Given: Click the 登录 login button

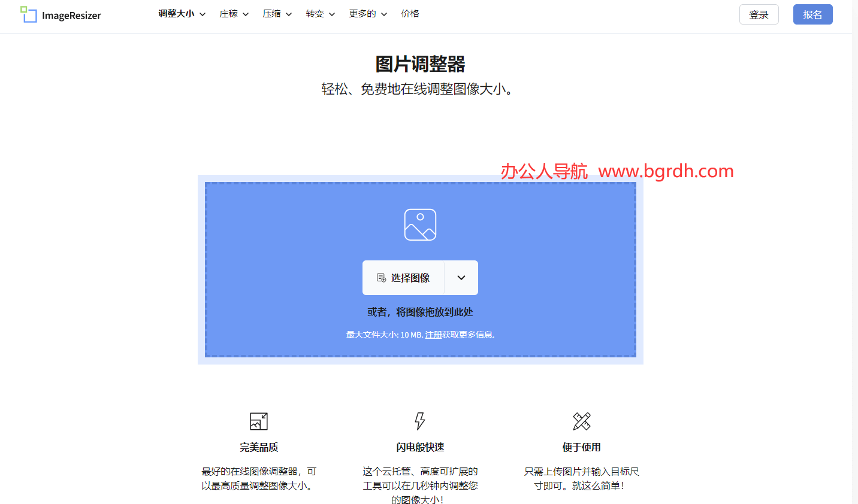Looking at the screenshot, I should click(x=759, y=14).
